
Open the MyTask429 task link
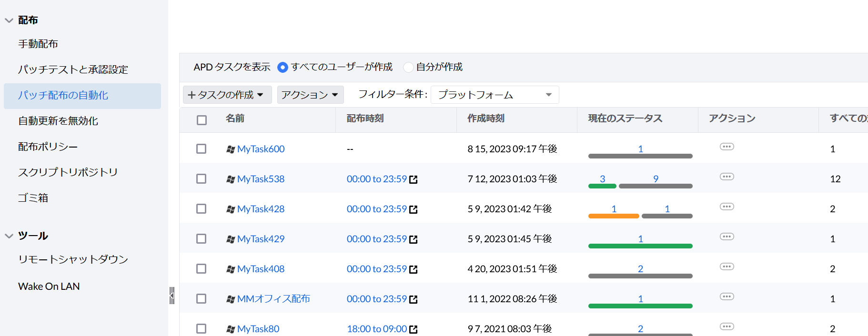point(261,239)
